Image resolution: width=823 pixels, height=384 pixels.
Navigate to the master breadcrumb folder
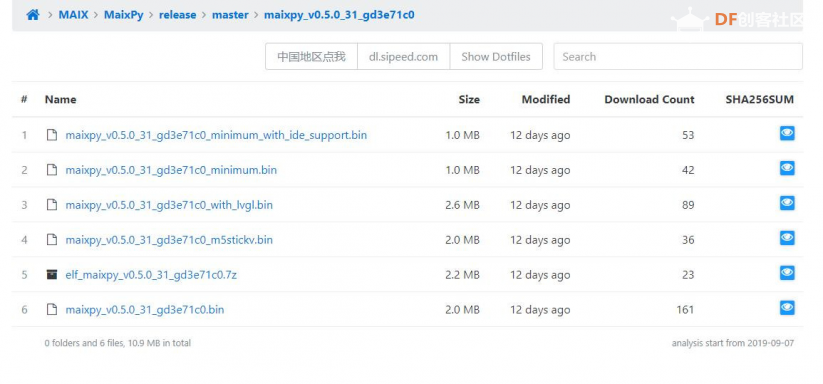[230, 15]
